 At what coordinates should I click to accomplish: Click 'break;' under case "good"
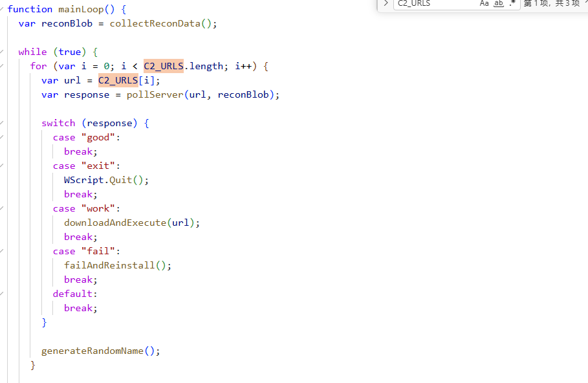pos(81,152)
